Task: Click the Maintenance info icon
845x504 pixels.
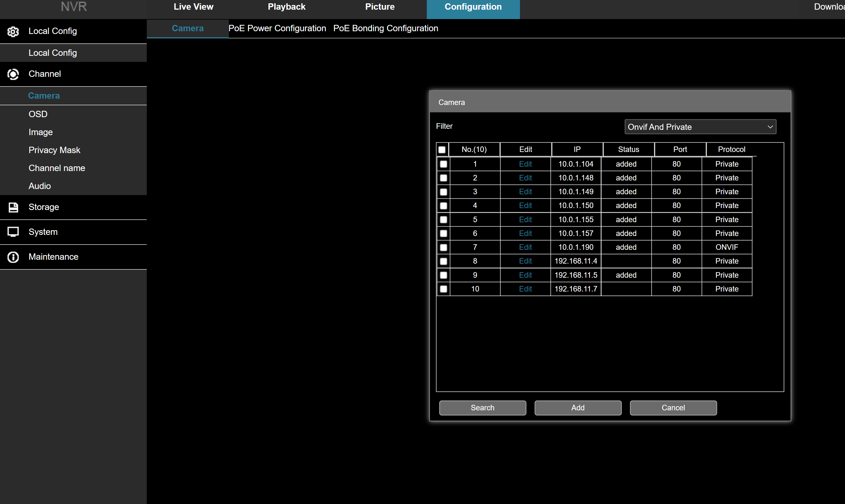Action: click(13, 257)
